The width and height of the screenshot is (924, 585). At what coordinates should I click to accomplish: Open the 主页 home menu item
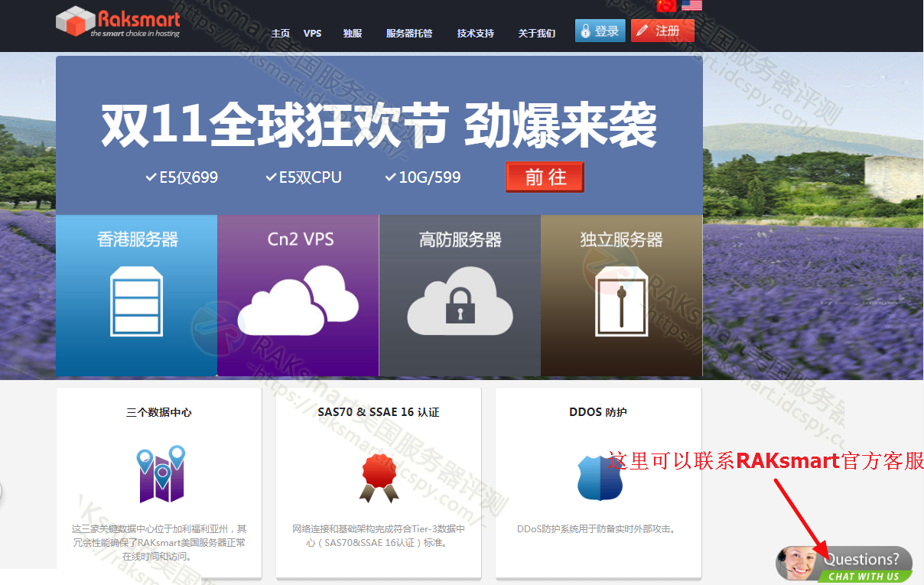pos(281,34)
